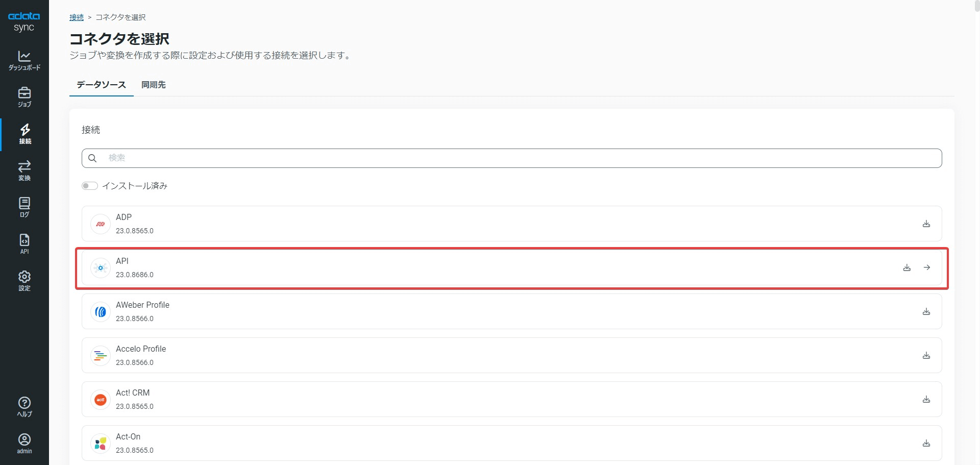This screenshot has width=980, height=465.
Task: Open the admin user account icon
Action: coord(24,444)
